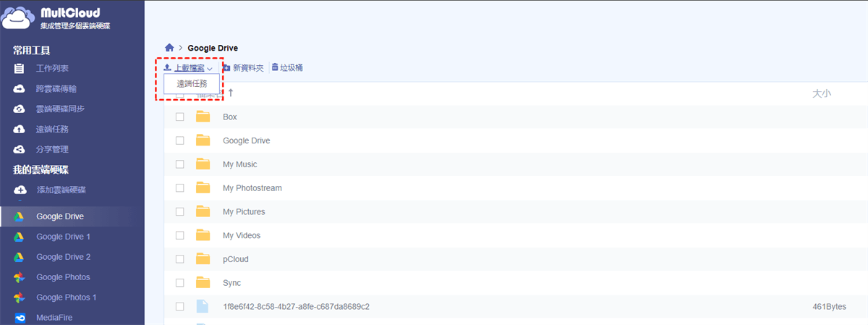Expand the 上載檔案 dropdown arrow
The height and width of the screenshot is (325, 868).
pos(209,68)
